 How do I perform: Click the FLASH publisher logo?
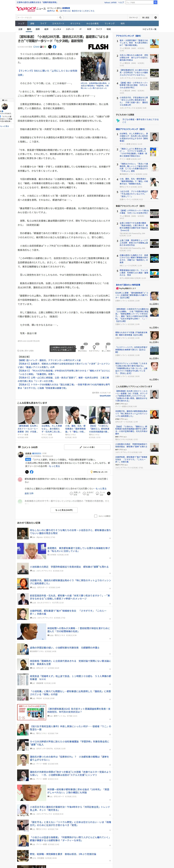pyautogui.click(x=98, y=47)
